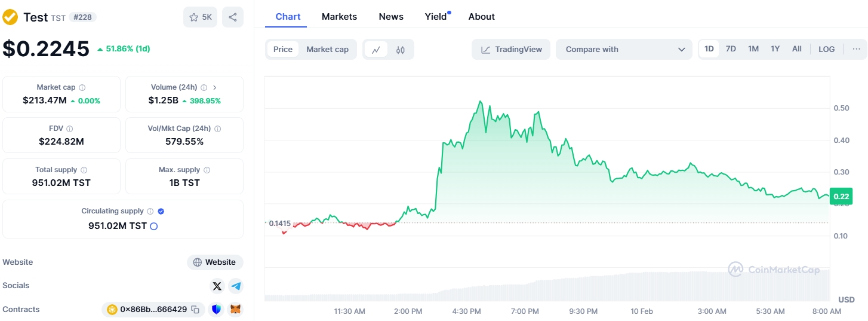Screen dimensions: 868x321
Task: Add Test to watchlist via star button
Action: (x=201, y=17)
